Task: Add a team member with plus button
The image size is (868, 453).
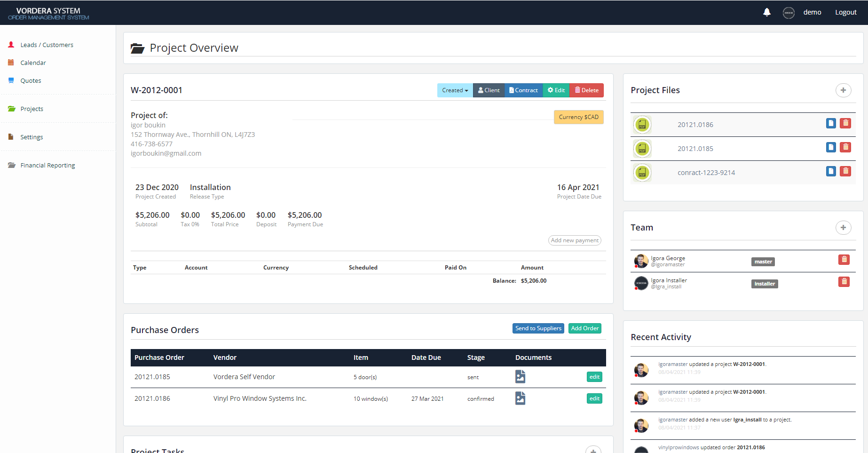Action: [x=843, y=228]
